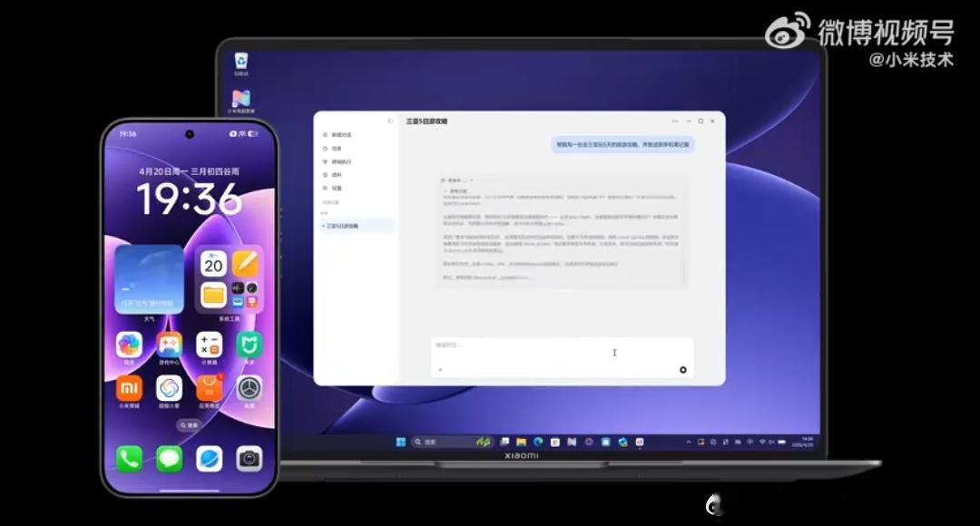This screenshot has width=980, height=526.
Task: Open the colorful M app on taskbar
Action: point(572,442)
